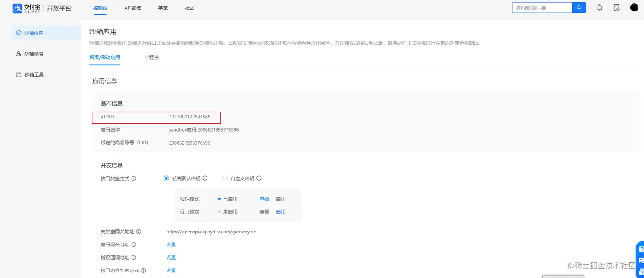This screenshot has width=644, height=278.
Task: Show info tooltip for 系统默认密钥
Action: 205,178
